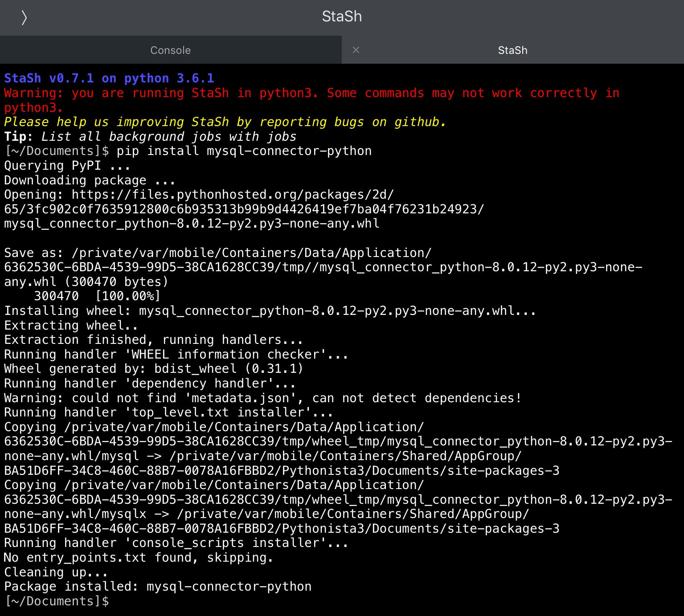Click the StaSh v0.7.1 version banner
684x616 pixels.
coord(109,78)
